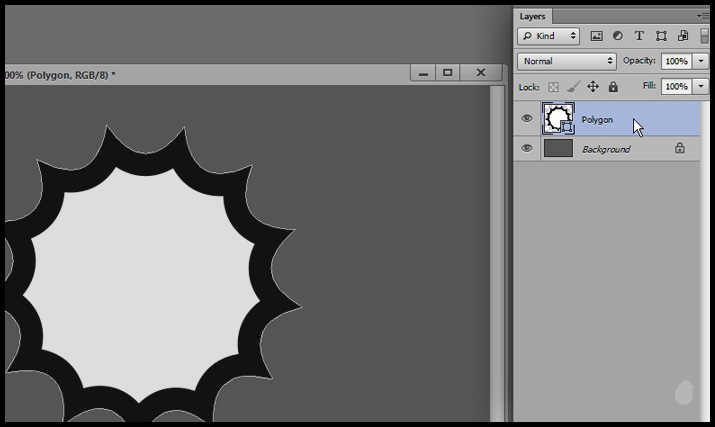715x427 pixels.
Task: Select the Layers panel tab
Action: coord(533,16)
